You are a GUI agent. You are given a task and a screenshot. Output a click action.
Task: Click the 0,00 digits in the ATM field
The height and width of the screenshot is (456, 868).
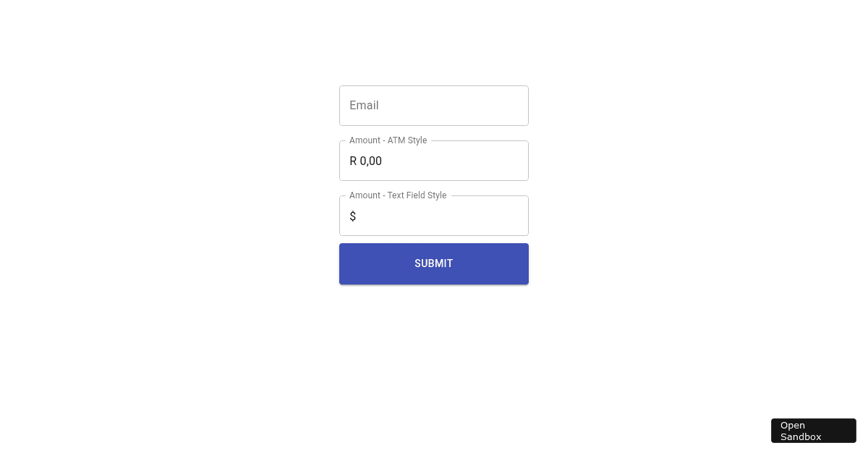coord(372,161)
